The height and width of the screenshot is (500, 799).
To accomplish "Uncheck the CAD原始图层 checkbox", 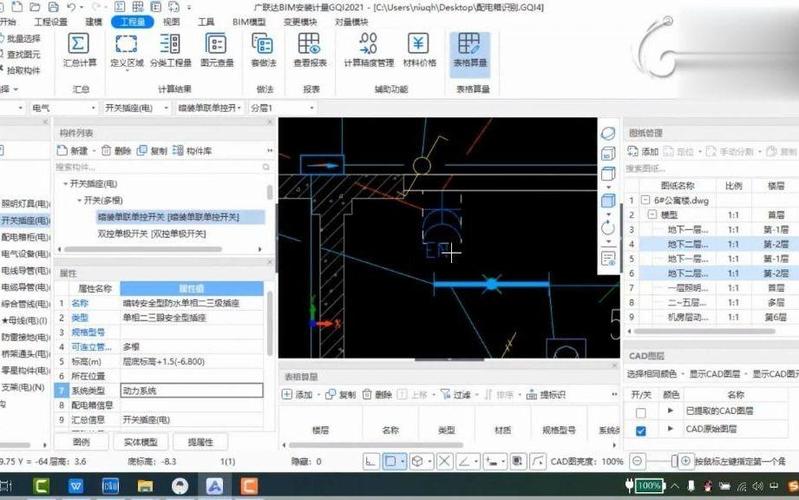I will click(x=641, y=431).
